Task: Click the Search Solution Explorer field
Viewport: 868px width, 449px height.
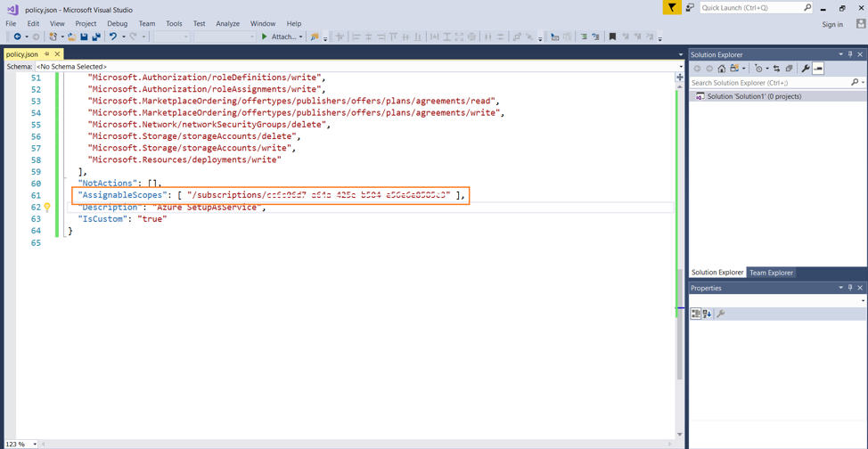Action: click(770, 83)
